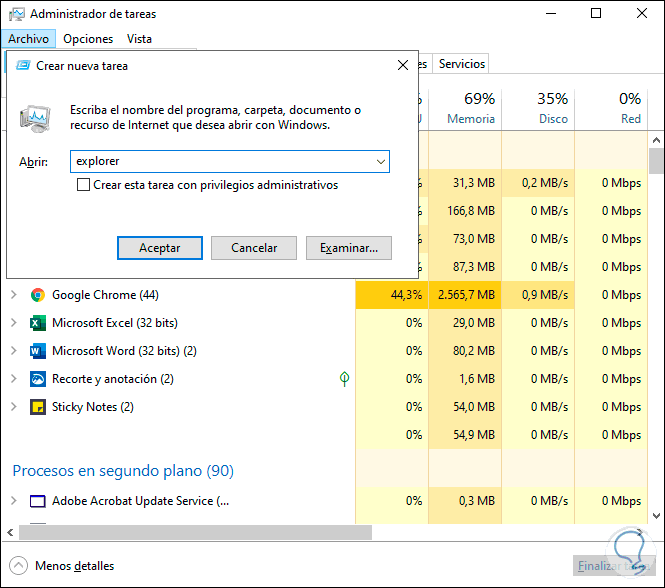Click the horizontal scrollbar left arrow
The image size is (665, 588).
click(10, 532)
